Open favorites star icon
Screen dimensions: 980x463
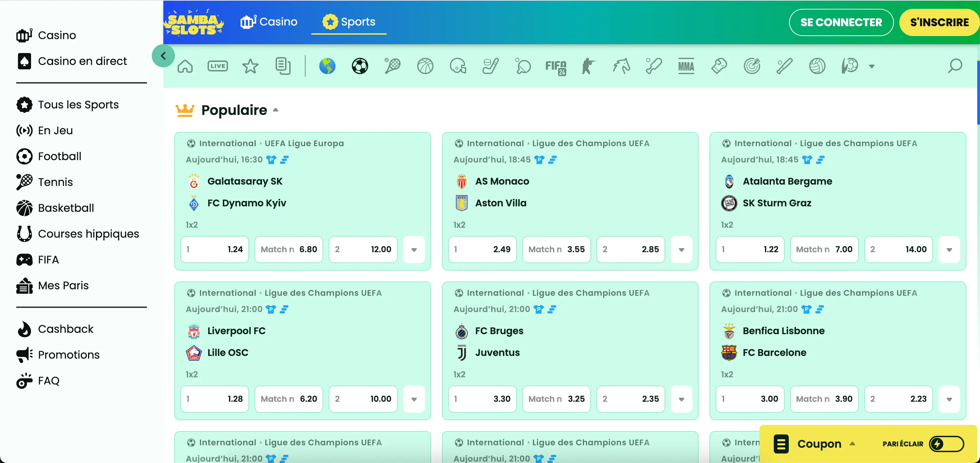point(250,66)
